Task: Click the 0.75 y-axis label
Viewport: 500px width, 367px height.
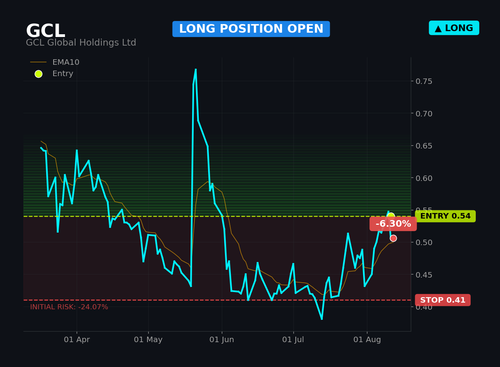Action: coord(424,81)
